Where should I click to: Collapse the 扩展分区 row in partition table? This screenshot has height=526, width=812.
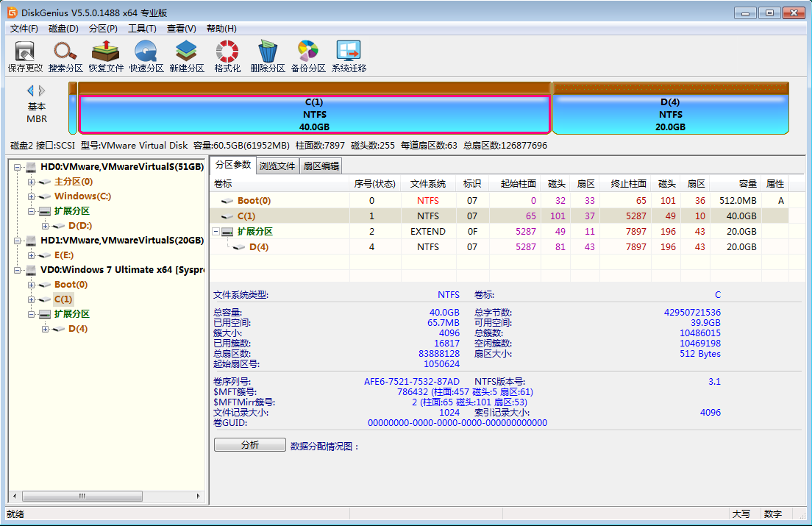tap(217, 232)
